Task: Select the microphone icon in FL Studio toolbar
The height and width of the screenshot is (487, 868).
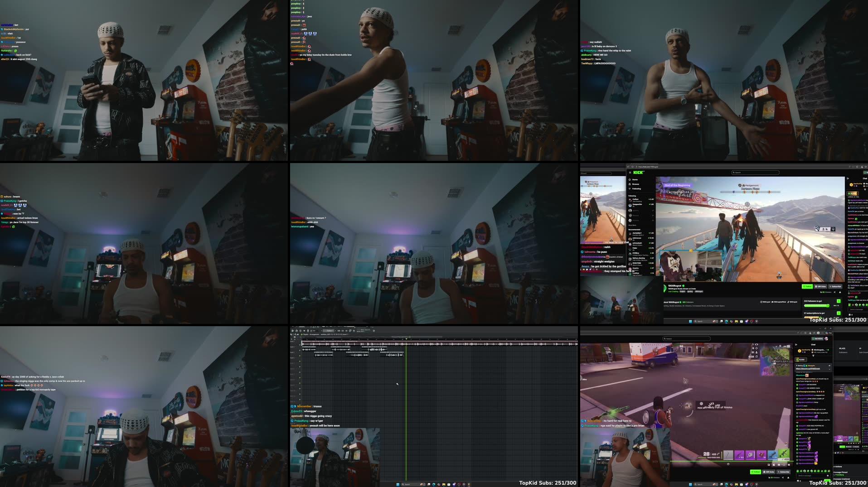Action: point(308,331)
